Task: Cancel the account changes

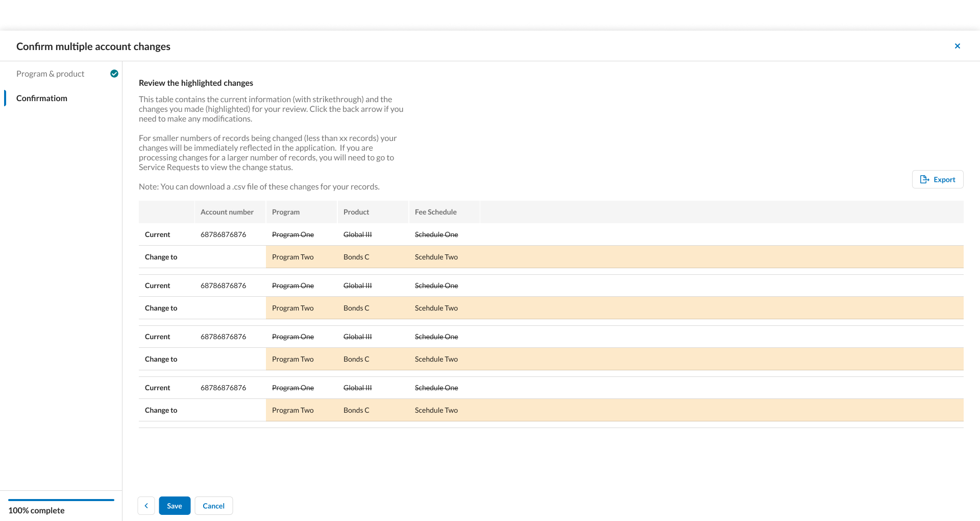Action: (213, 506)
